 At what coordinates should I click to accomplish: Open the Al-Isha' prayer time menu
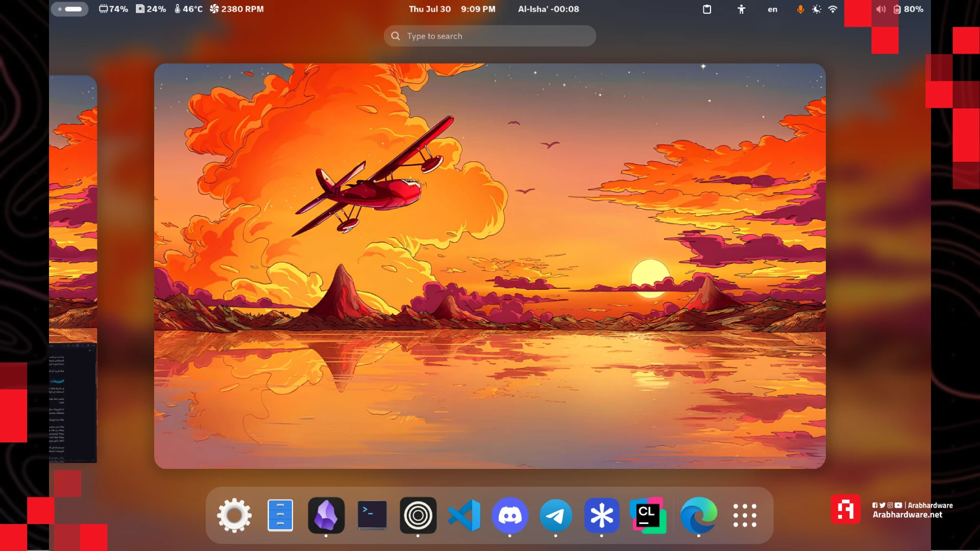click(x=549, y=9)
